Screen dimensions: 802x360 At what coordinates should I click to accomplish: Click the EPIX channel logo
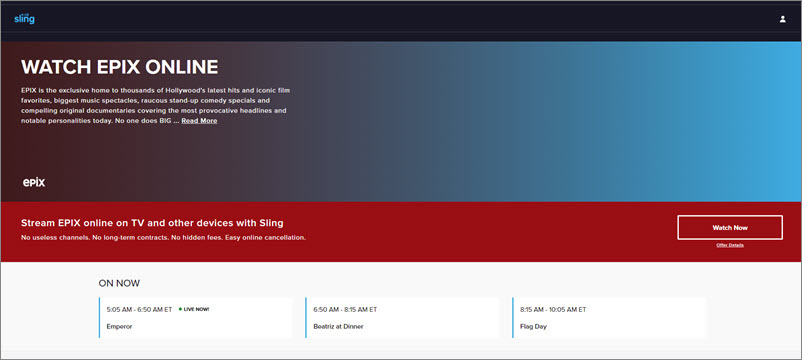pos(34,182)
